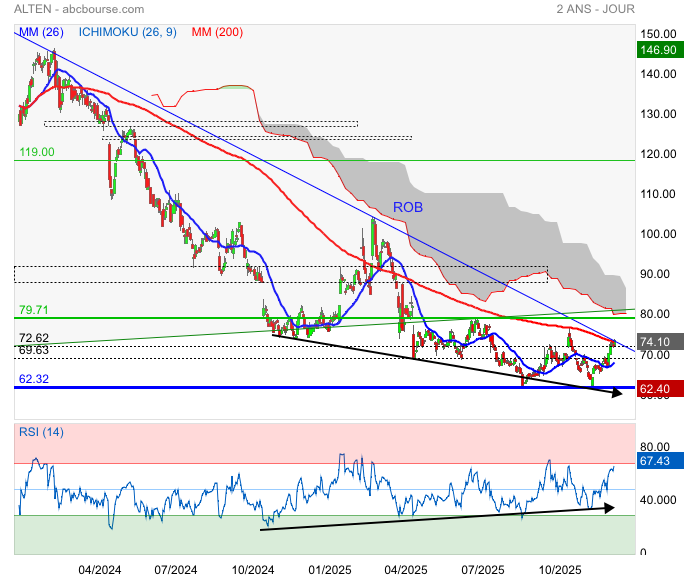Click the 150.00 price axis label
The image size is (684, 580).
[x=658, y=34]
